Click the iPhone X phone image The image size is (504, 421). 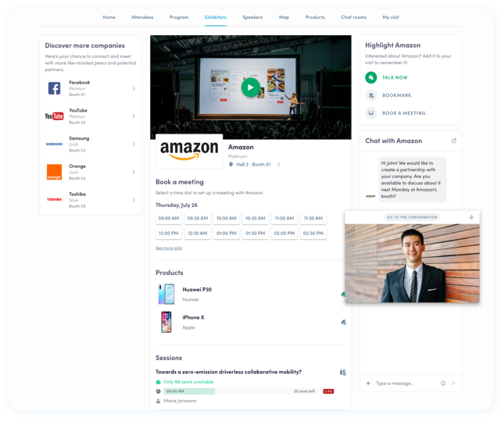(166, 322)
